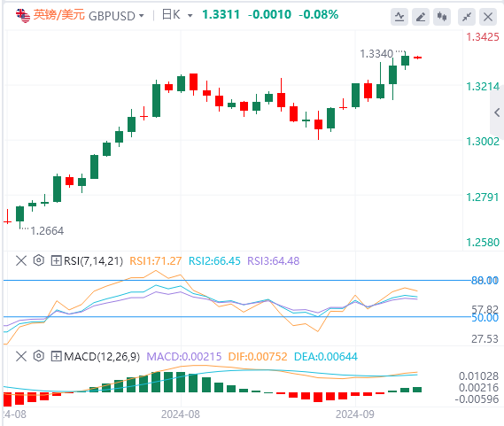Close the GBPUSD chart panel
Viewport: 504px width, 426px height.
[x=488, y=17]
